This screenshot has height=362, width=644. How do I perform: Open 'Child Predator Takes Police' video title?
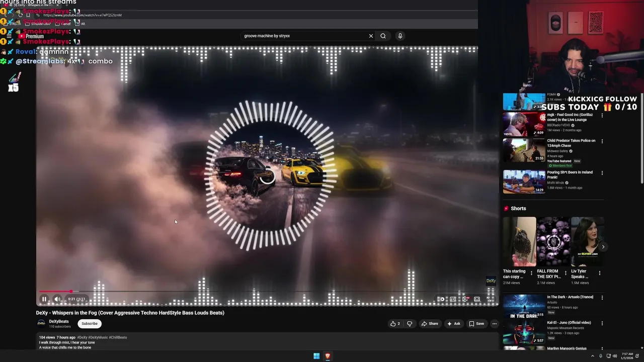(571, 143)
